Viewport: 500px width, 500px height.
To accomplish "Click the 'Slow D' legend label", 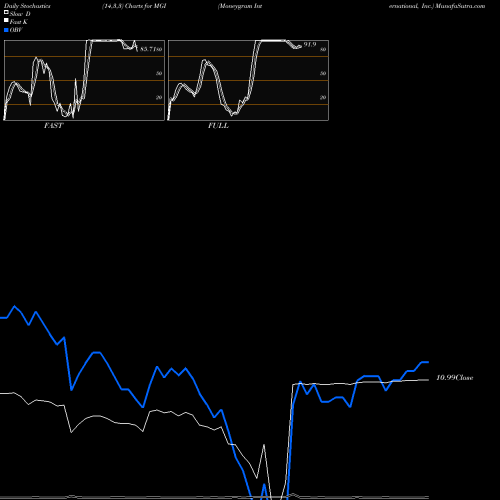I will pyautogui.click(x=20, y=14).
